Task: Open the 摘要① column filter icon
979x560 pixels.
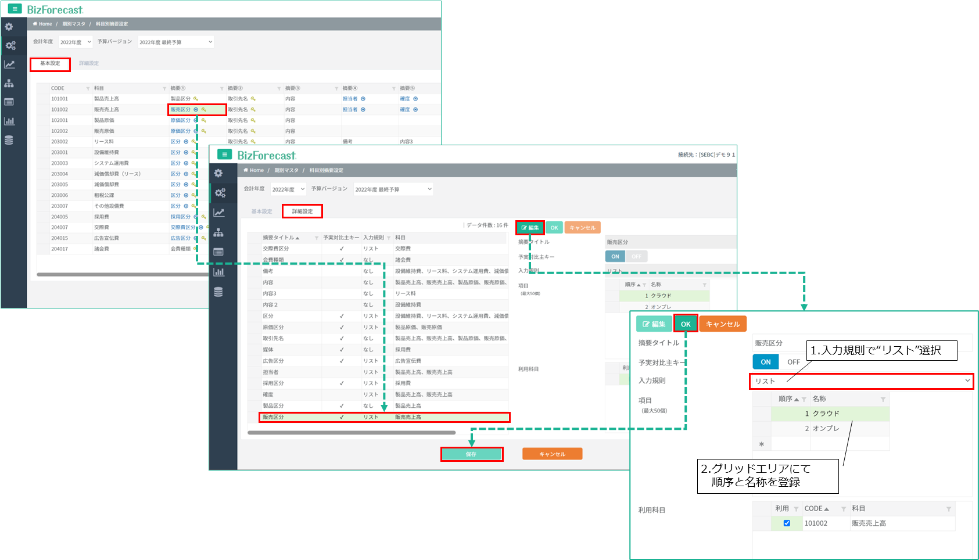Action: point(221,89)
